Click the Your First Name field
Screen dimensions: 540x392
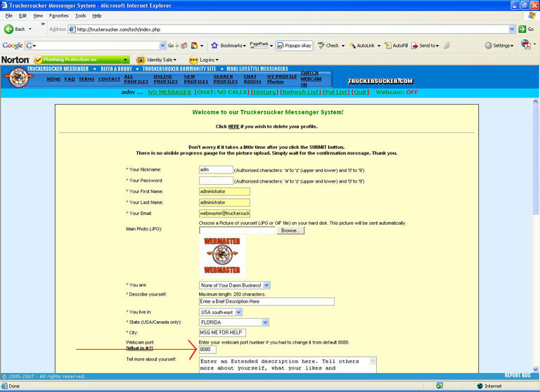click(224, 191)
